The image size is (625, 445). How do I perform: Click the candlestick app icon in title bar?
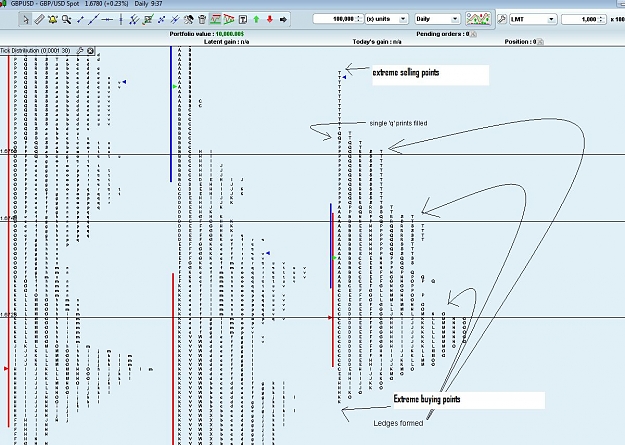click(4, 3)
